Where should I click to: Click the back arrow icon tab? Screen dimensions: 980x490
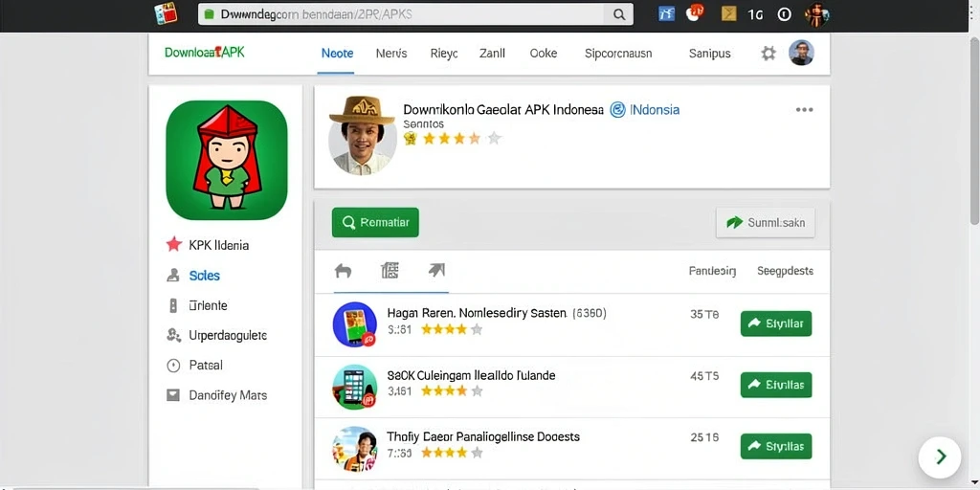344,271
